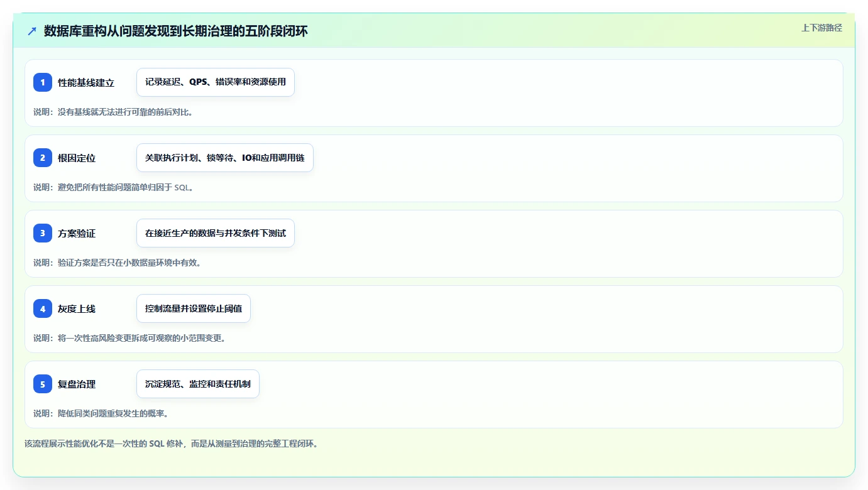
Task: Click step badge number 3
Action: [x=43, y=233]
